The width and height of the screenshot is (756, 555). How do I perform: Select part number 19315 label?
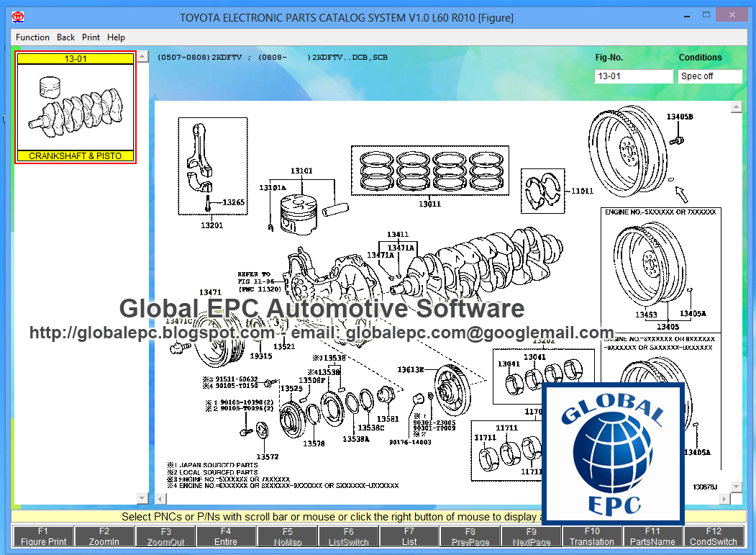coord(261,356)
